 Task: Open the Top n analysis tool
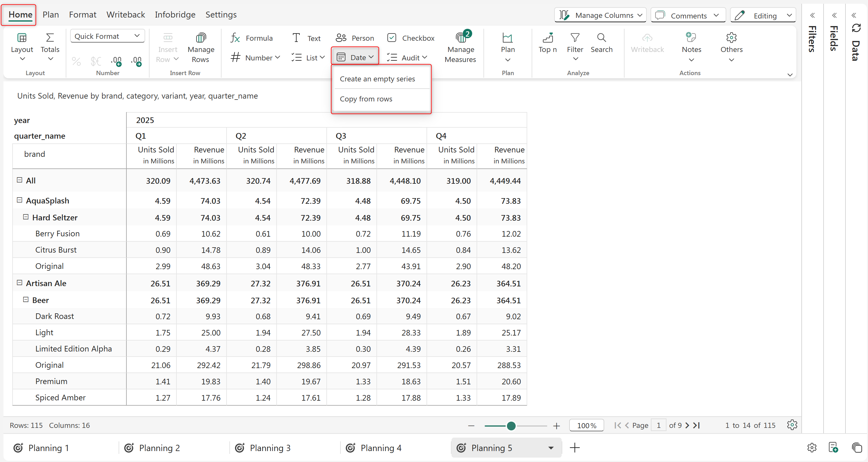(x=547, y=43)
